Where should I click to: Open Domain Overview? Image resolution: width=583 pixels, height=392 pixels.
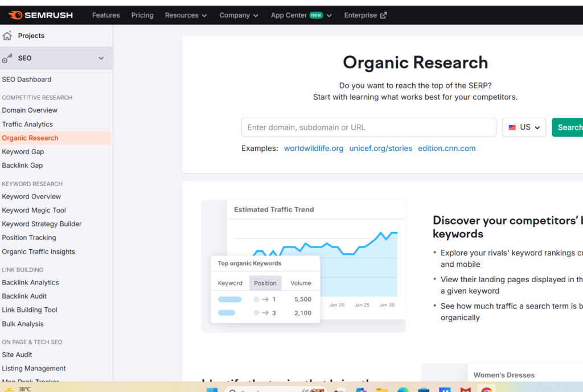point(30,110)
